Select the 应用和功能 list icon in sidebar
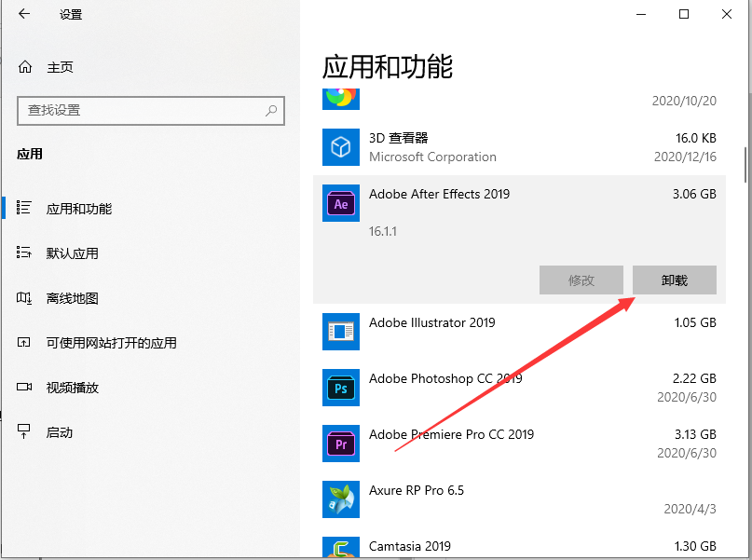Viewport: 752px width, 560px height. coord(23,208)
